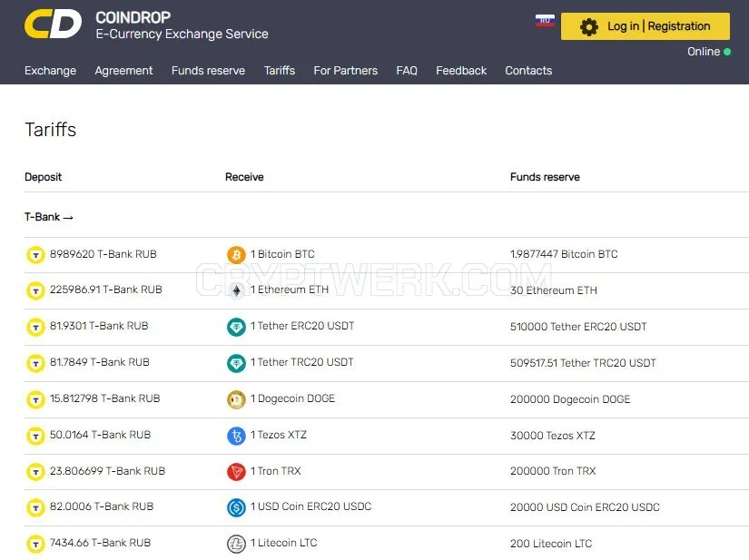Click T-Bank icon beside 23.806699 T-Bank RUB
This screenshot has width=749, height=560.
(35, 472)
